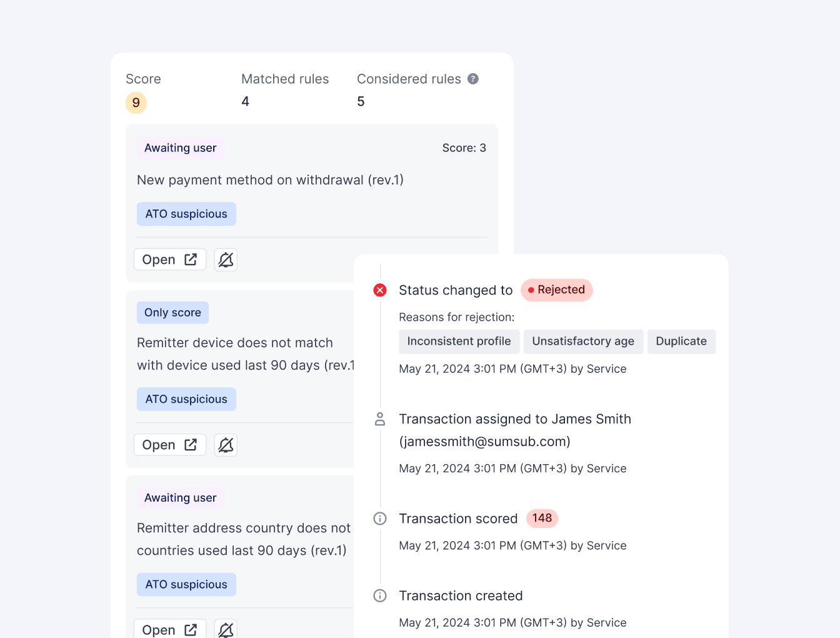Viewport: 840px width, 638px height.
Task: Select the Unsatisfactory age rejection reason
Action: click(x=583, y=342)
